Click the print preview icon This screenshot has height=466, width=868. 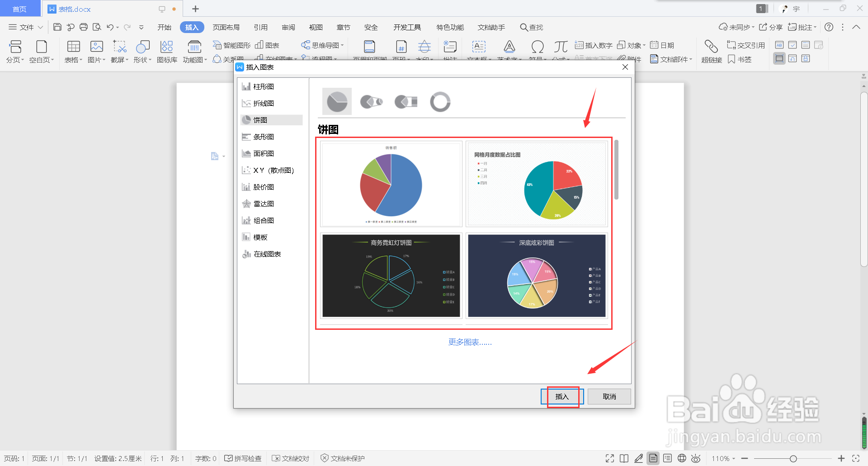click(97, 27)
